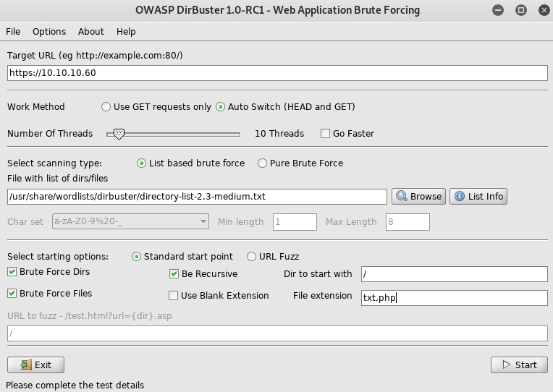Click the Number Of Threads slider handle
Screen dimensions: 553x392
[119, 134]
